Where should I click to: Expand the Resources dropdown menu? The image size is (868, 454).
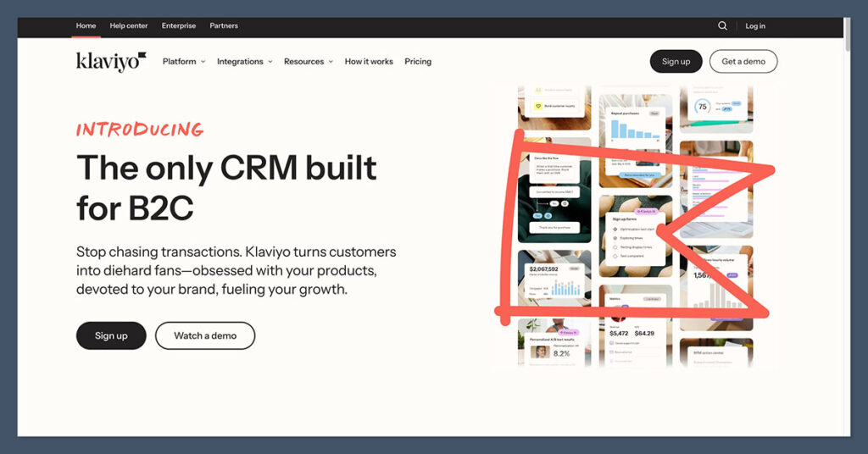(x=308, y=62)
